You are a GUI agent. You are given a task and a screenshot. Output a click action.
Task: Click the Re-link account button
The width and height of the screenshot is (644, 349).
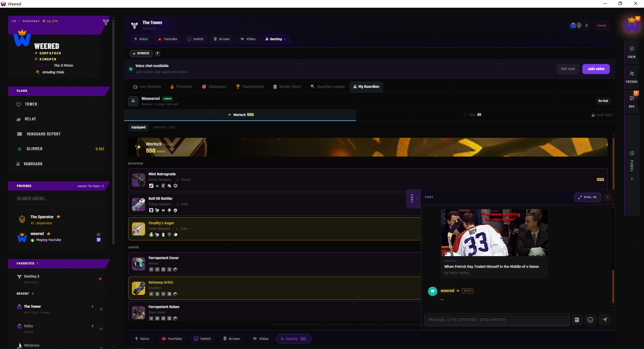pos(603,101)
